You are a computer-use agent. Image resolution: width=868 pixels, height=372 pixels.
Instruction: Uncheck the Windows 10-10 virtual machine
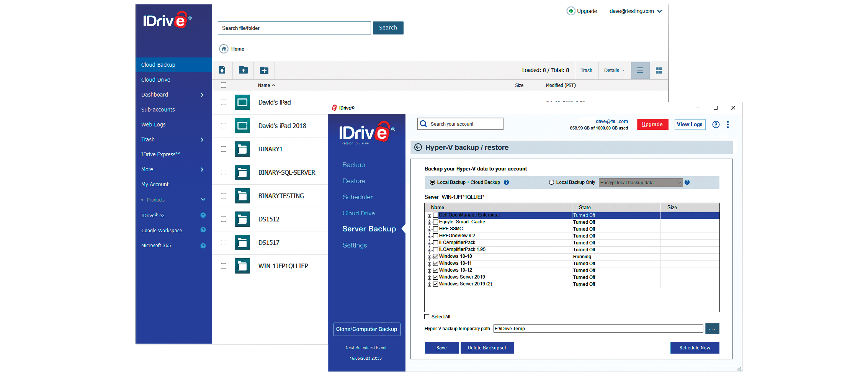click(x=435, y=256)
